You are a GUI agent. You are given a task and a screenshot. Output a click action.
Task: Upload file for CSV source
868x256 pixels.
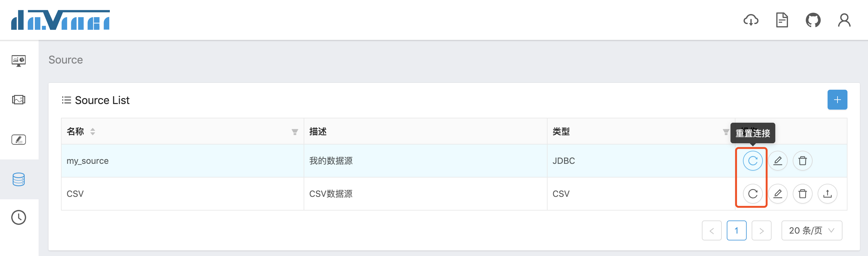[828, 194]
